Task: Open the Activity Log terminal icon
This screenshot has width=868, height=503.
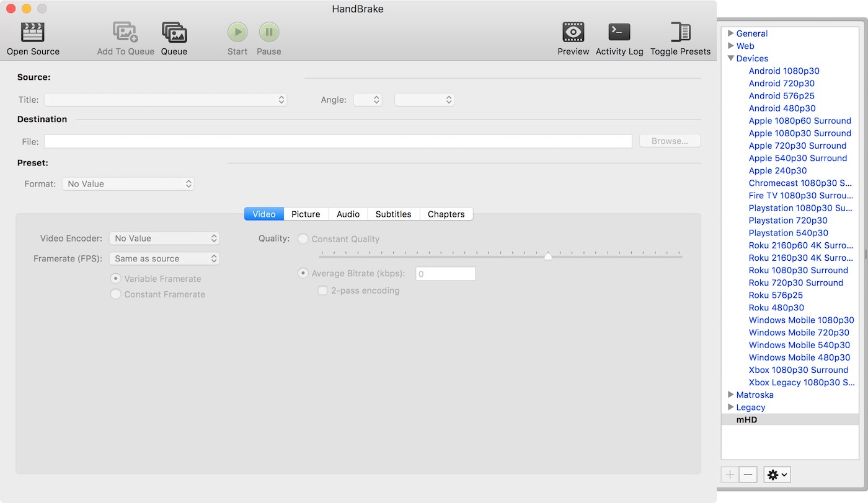Action: point(619,32)
